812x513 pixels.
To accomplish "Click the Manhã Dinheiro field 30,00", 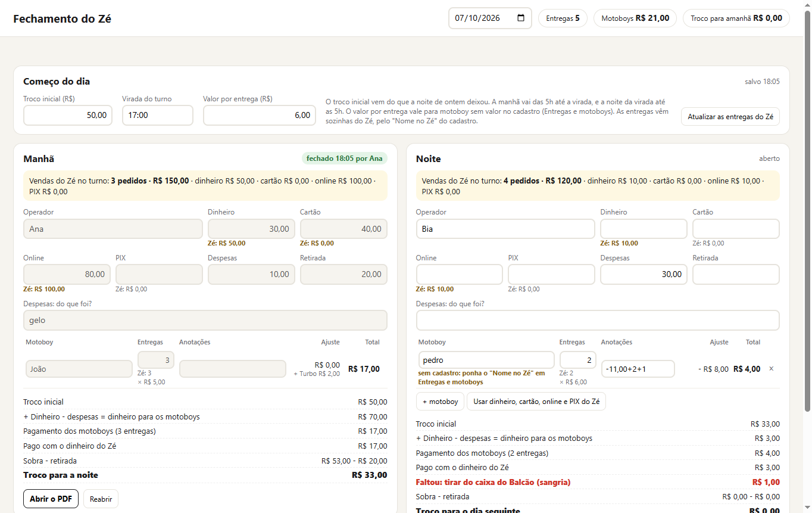I will 251,229.
